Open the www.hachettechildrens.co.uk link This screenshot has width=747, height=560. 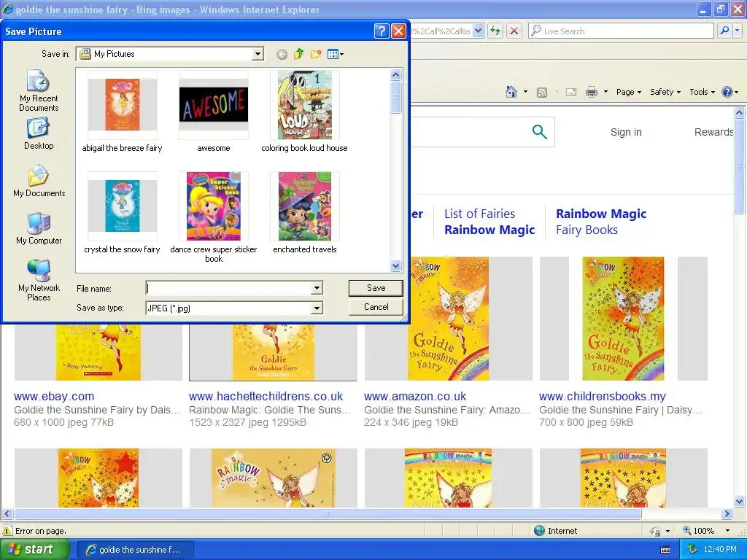266,396
